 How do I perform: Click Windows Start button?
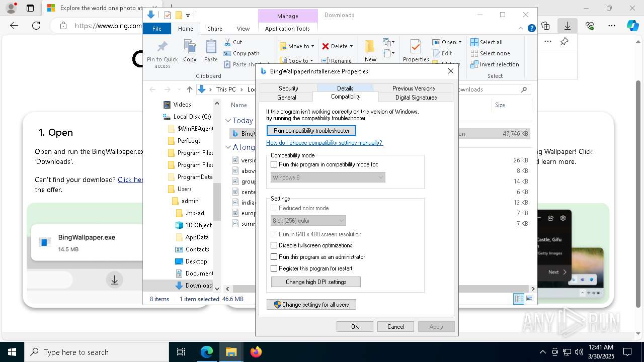[x=12, y=352]
